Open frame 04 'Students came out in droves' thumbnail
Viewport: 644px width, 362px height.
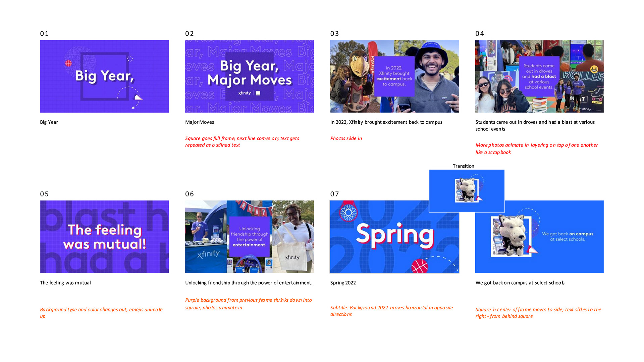(x=539, y=76)
